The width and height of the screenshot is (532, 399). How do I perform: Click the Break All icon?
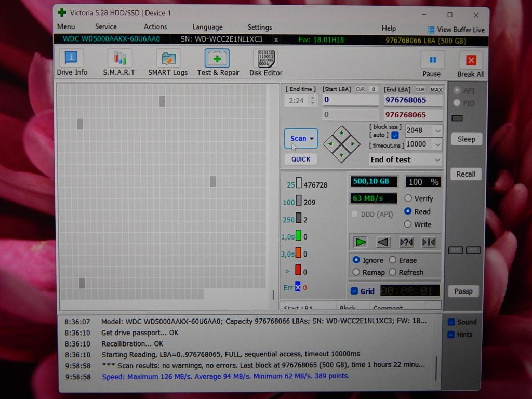(471, 60)
